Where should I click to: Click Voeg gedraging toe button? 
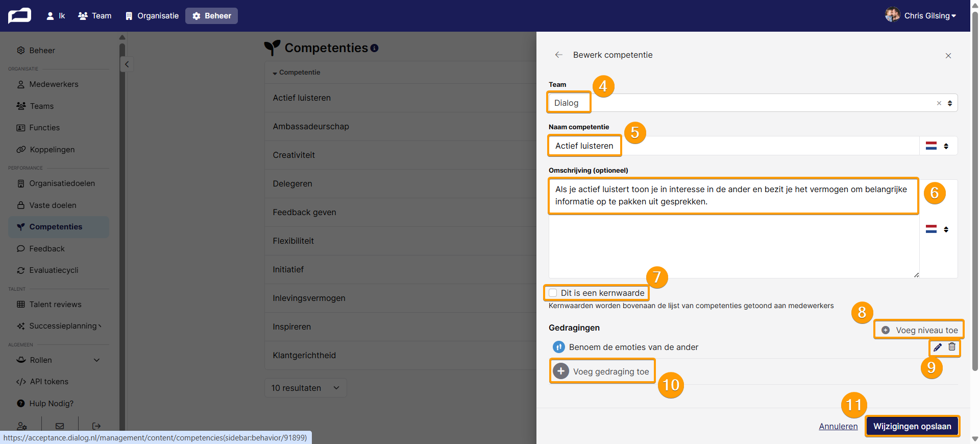tap(602, 371)
